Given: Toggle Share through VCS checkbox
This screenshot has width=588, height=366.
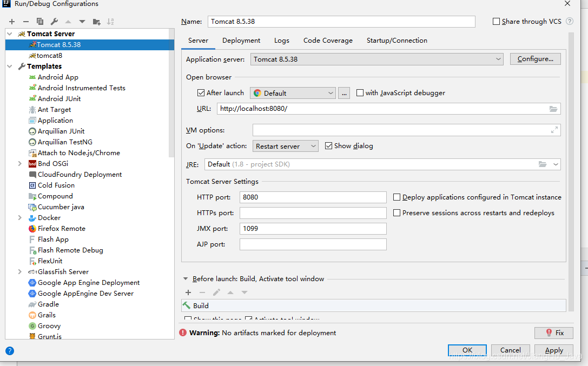Looking at the screenshot, I should (x=495, y=21).
